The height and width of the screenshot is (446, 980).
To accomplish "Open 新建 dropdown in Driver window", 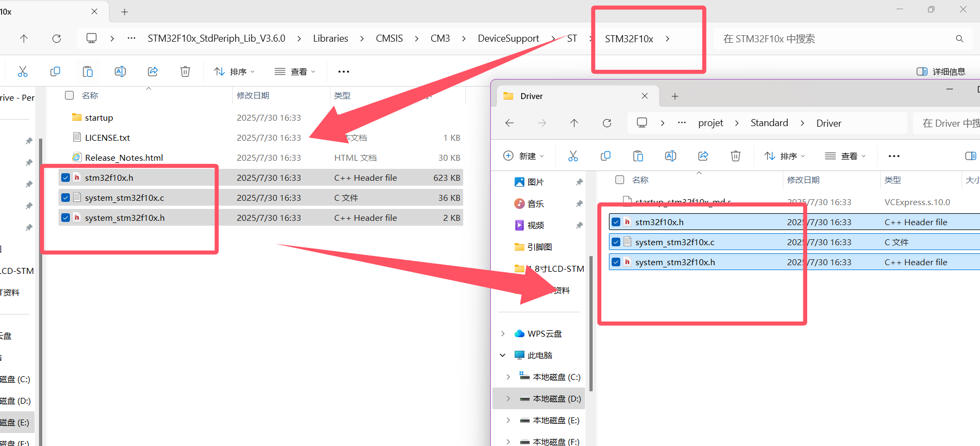I will coord(523,156).
